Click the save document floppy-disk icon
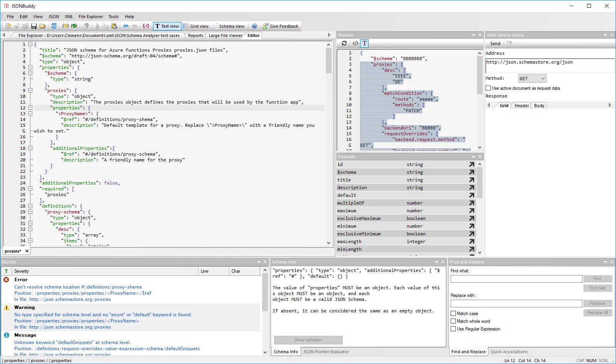The height and width of the screenshot is (364, 616). point(34,26)
